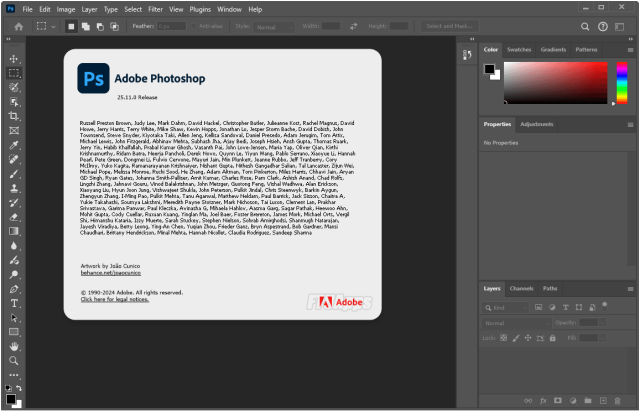Select the Pen tool
640x412 pixels.
pos(14,289)
